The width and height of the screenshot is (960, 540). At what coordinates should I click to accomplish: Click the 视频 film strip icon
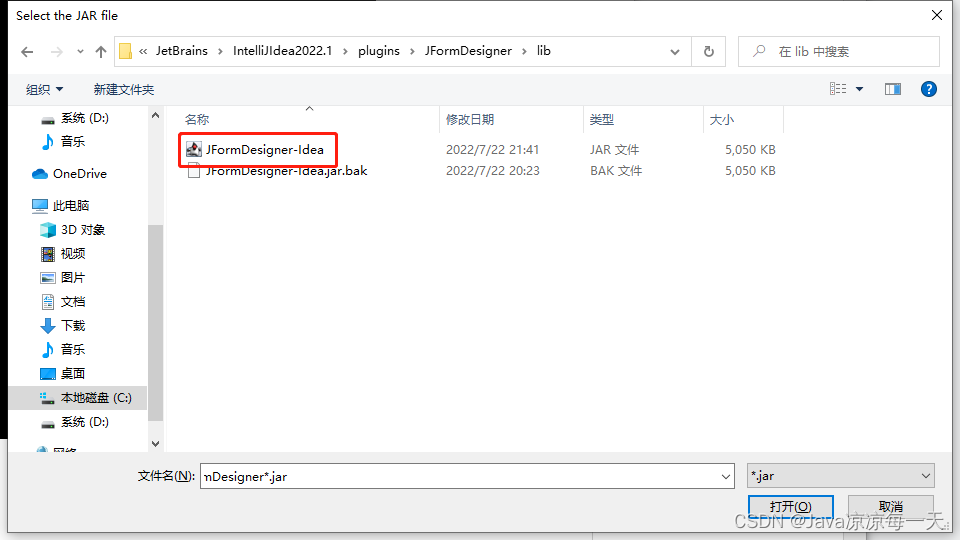48,253
